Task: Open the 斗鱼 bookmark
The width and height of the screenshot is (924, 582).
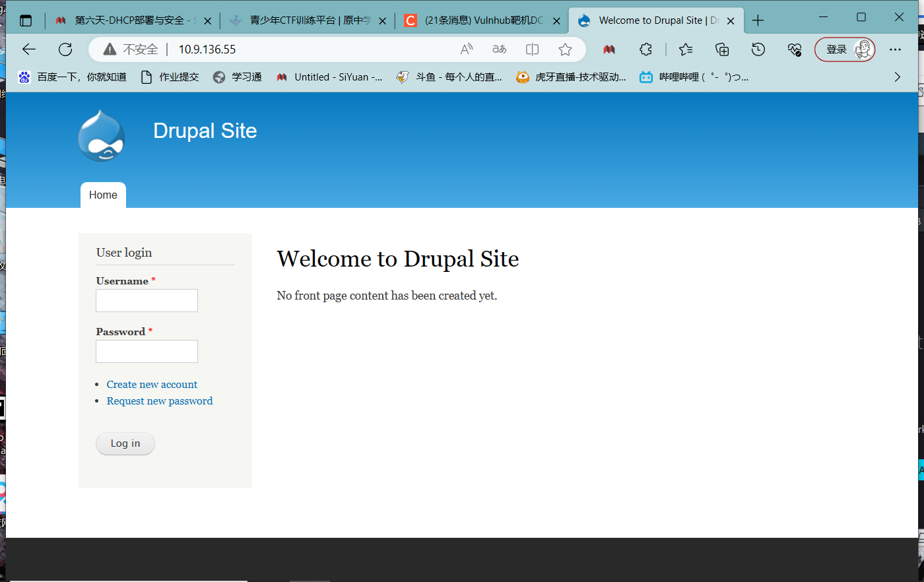Action: [x=449, y=77]
